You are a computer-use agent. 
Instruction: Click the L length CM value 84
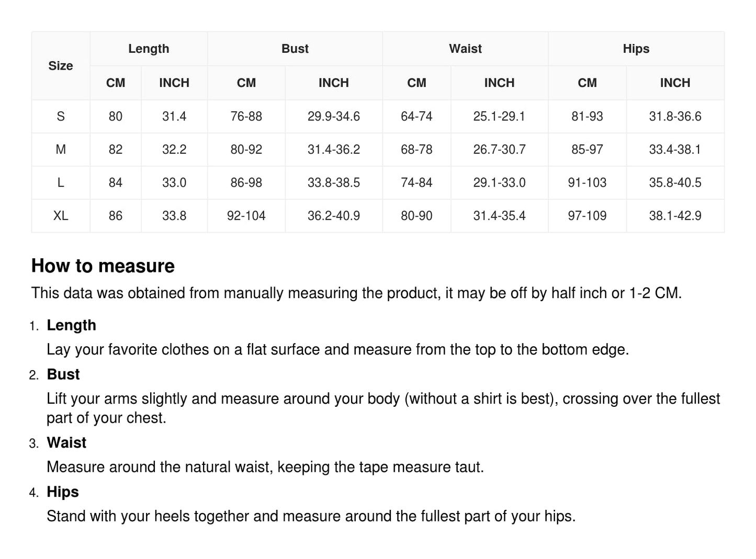[x=116, y=182]
